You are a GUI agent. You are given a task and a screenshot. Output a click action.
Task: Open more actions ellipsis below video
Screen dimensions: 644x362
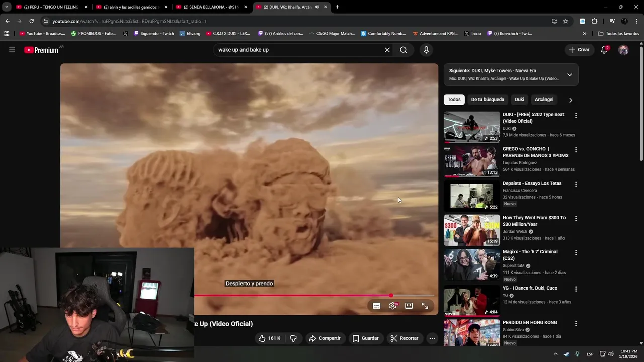tap(432, 338)
